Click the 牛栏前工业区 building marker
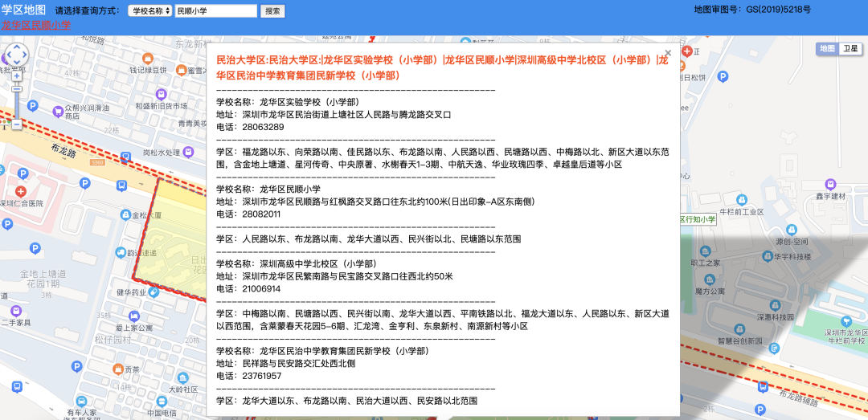The image size is (868, 420). pos(741,200)
